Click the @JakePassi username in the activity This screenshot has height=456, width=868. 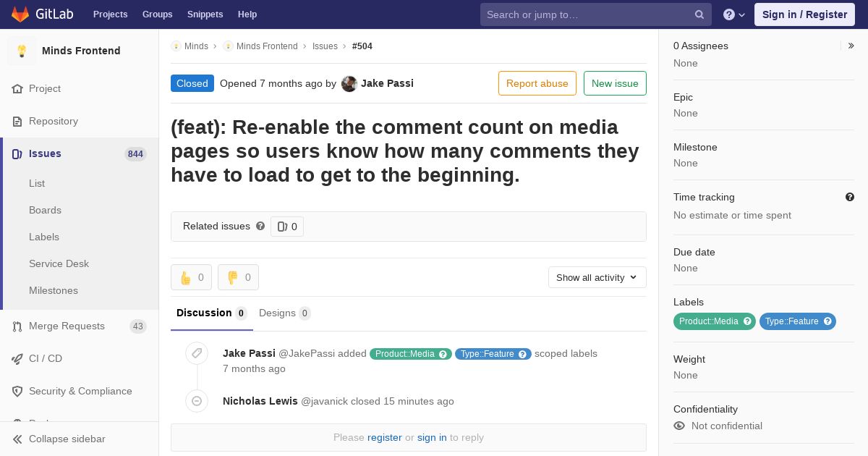point(307,353)
